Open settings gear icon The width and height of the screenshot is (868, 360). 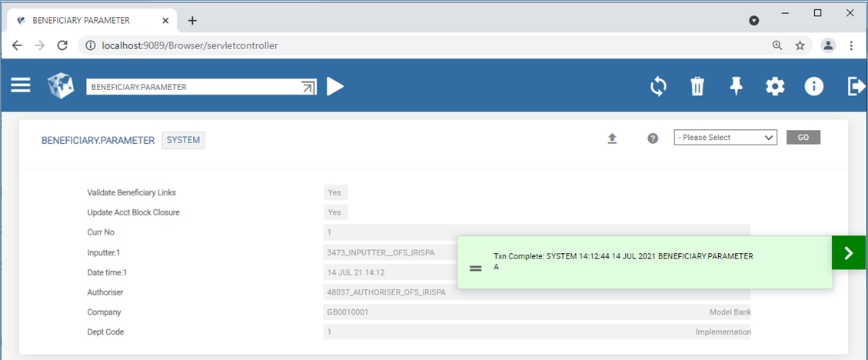point(775,86)
